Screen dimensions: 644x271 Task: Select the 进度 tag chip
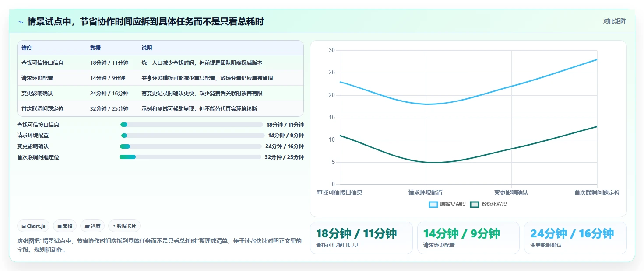point(92,226)
